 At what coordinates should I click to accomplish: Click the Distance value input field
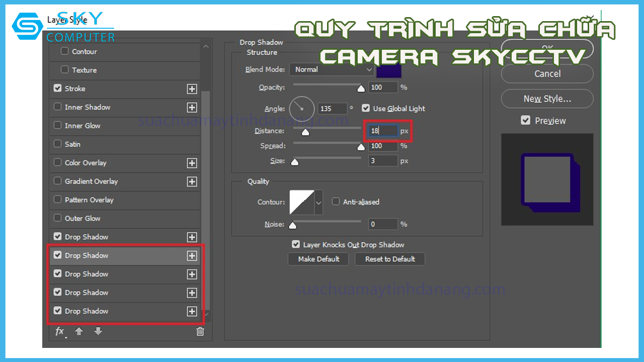tap(382, 131)
